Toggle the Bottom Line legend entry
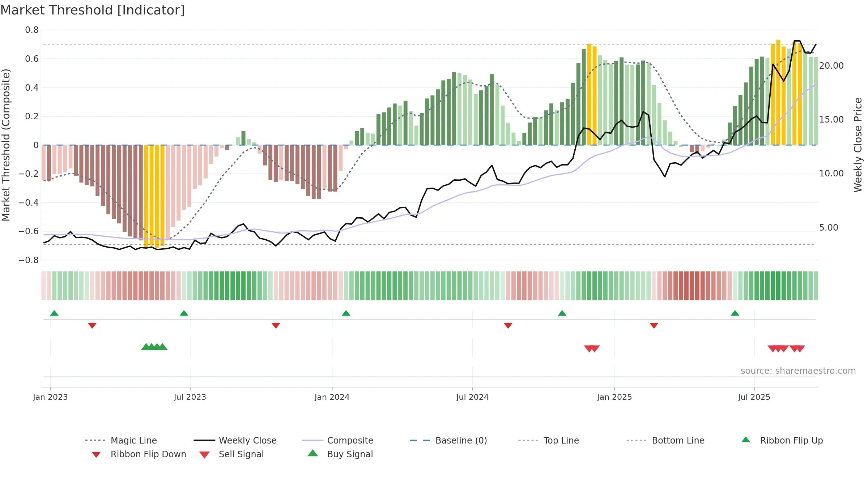The height and width of the screenshot is (488, 868). pyautogui.click(x=665, y=440)
